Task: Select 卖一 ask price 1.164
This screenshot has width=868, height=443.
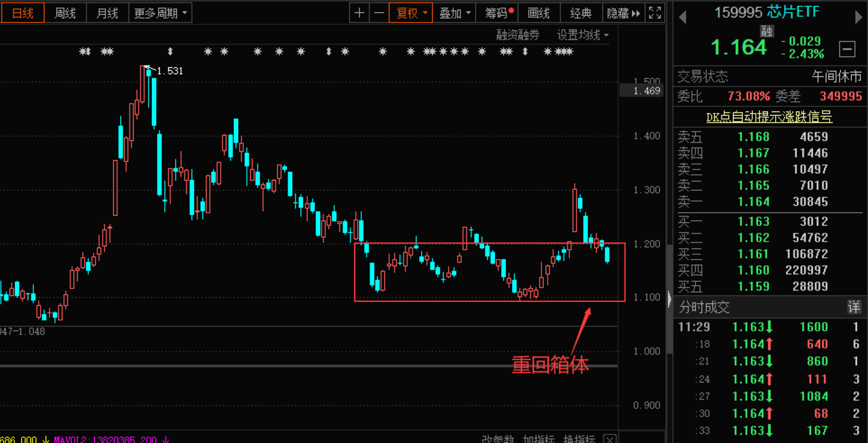Action: point(753,201)
